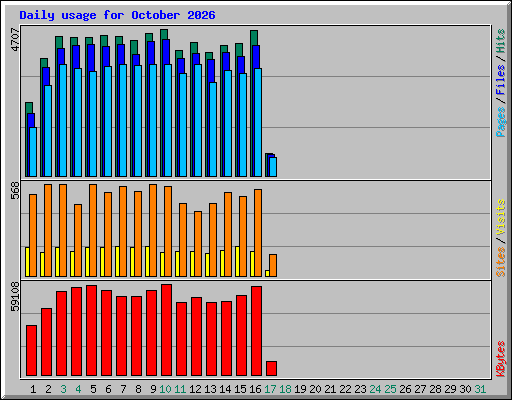Image resolution: width=512 pixels, height=400 pixels.
Task: Click the cyan Pages bar for day 2
Action: coord(48,131)
